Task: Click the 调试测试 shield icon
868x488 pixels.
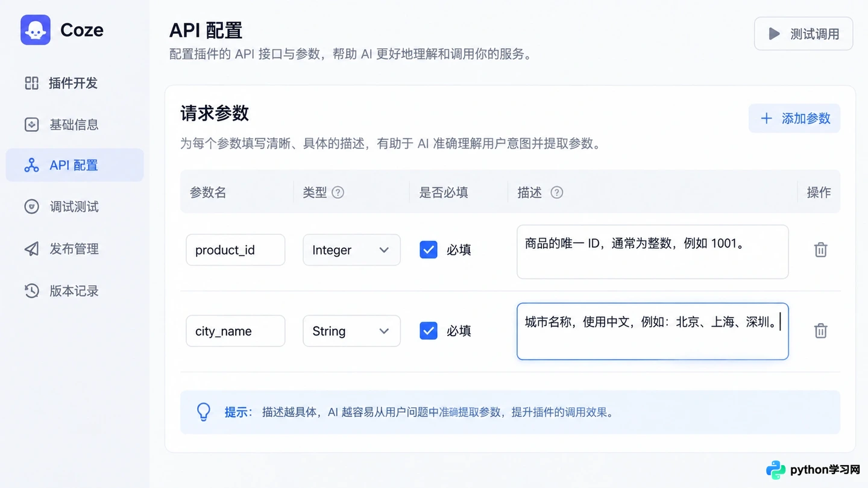Action: (x=31, y=207)
